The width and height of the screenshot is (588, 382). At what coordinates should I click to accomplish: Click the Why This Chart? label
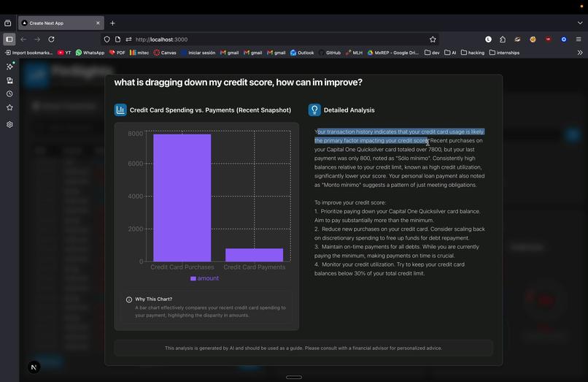coord(154,299)
